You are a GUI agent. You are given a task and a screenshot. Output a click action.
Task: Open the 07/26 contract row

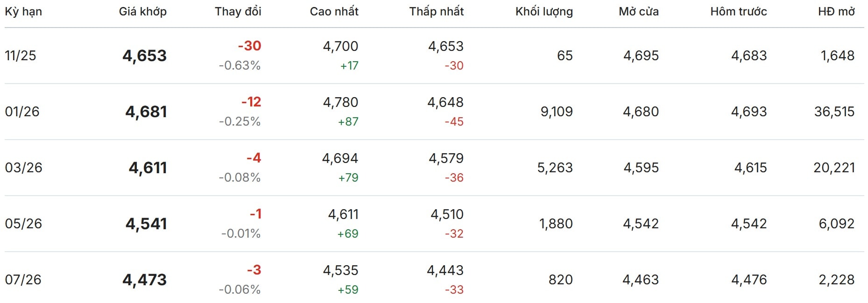(23, 280)
